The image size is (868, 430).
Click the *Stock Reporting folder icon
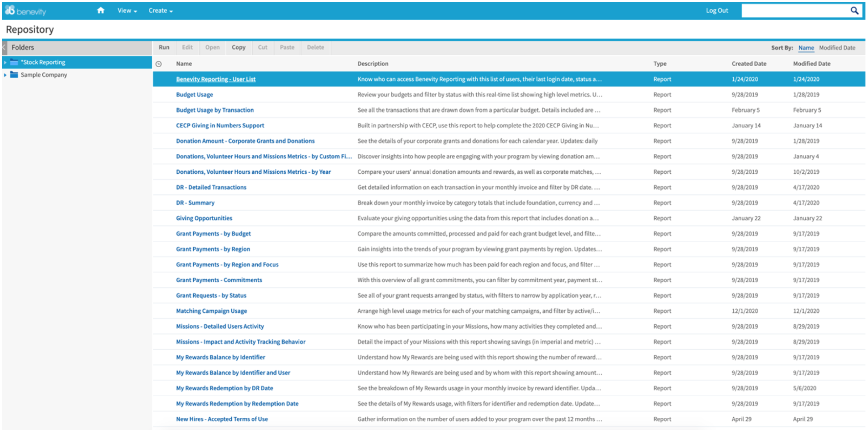pos(14,62)
